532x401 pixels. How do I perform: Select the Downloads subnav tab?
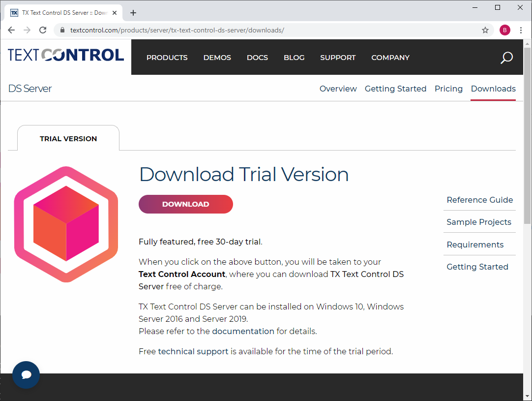[493, 89]
